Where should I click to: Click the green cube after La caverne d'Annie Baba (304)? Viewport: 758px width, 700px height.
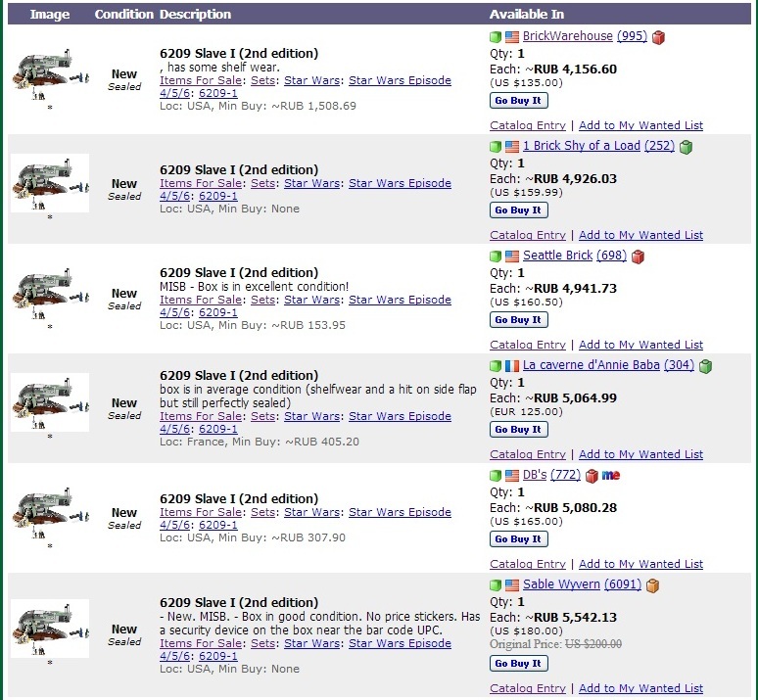(705, 366)
